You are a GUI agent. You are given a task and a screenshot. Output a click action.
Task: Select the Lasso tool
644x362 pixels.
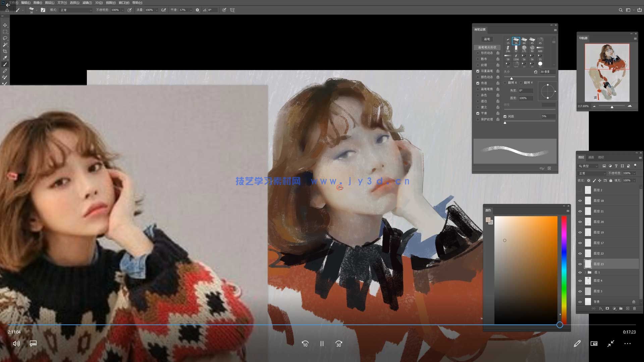coord(5,38)
